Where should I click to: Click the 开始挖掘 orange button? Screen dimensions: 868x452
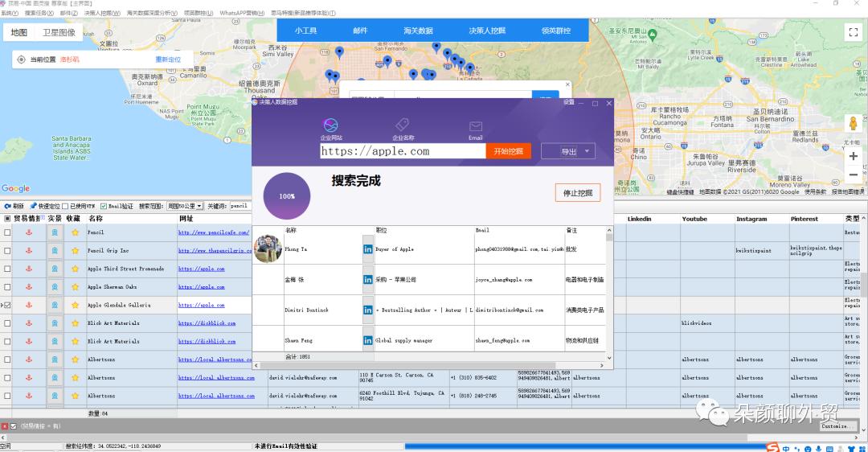point(508,151)
